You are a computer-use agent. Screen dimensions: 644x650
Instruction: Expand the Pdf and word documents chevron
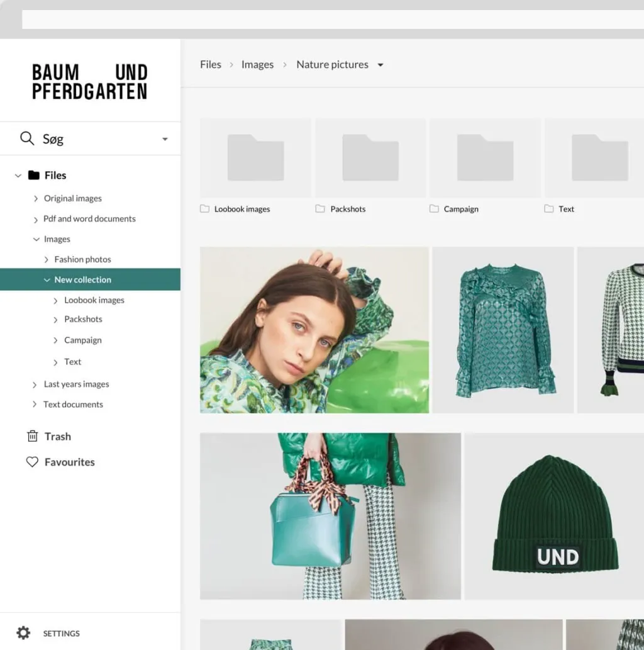pyautogui.click(x=36, y=220)
